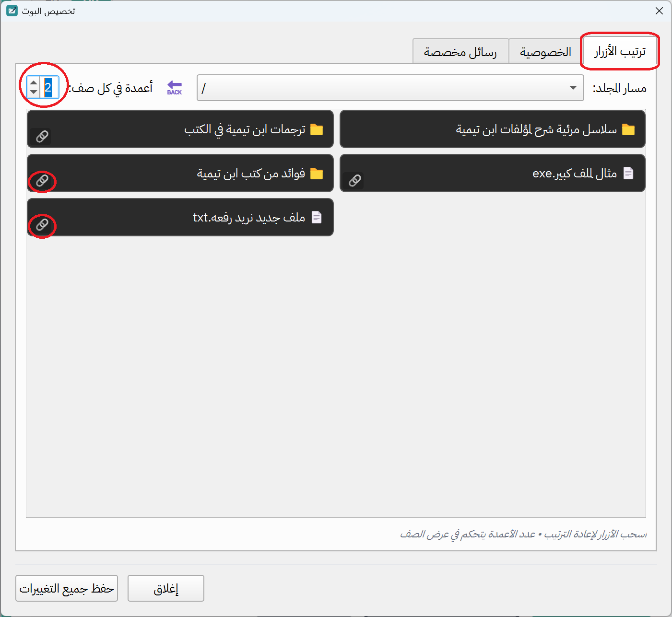The height and width of the screenshot is (617, 672).
Task: Click the folder icon on سلاسل مرئية شرح لمؤلفات ابن تيمية
Action: [x=628, y=129]
